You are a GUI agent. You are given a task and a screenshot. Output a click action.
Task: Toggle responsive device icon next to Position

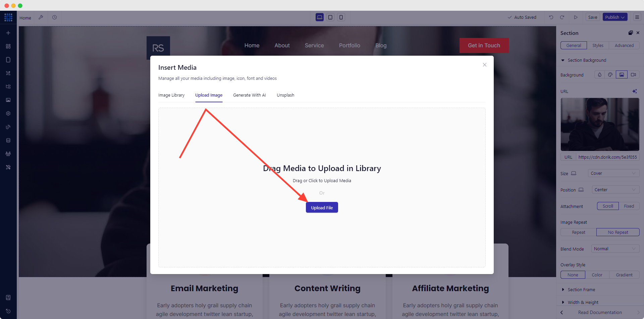(581, 190)
